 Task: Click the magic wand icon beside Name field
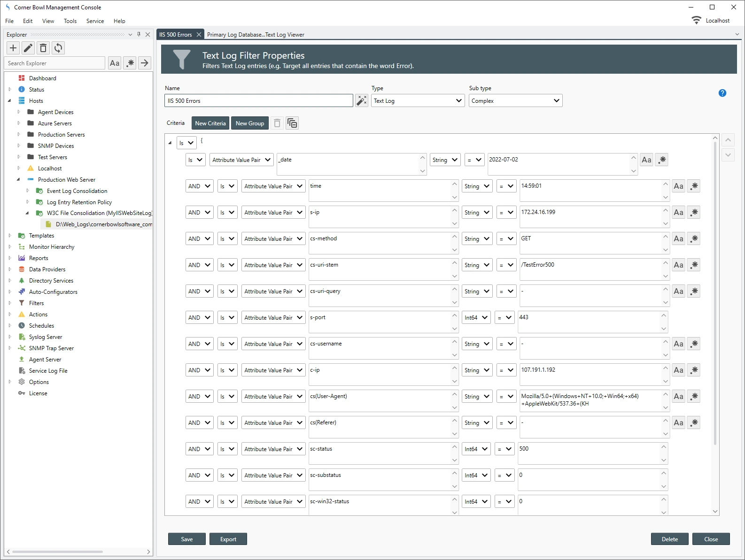coord(361,100)
